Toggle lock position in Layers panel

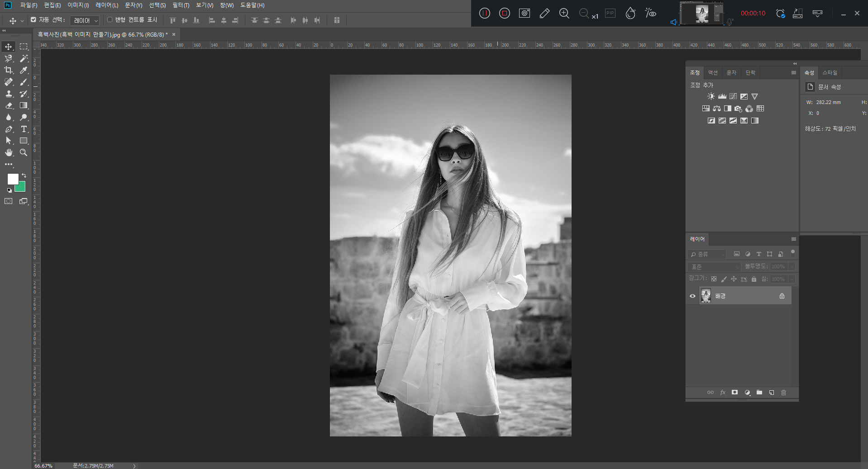click(734, 279)
